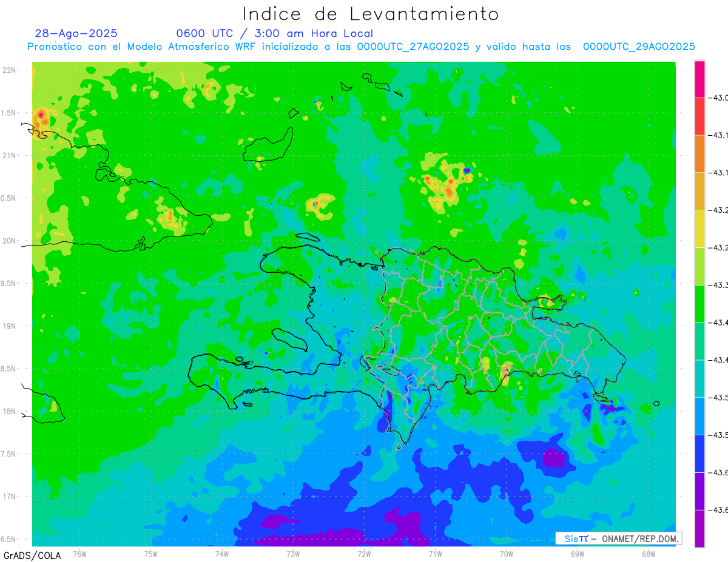The width and height of the screenshot is (728, 562).
Task: Click the '-43.3' color scale value
Action: [x=719, y=285]
